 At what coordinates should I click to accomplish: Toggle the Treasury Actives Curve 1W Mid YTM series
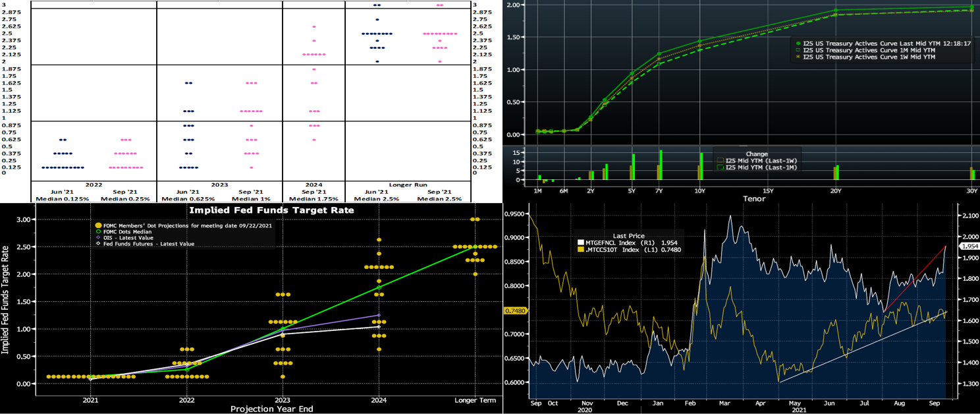(869, 57)
